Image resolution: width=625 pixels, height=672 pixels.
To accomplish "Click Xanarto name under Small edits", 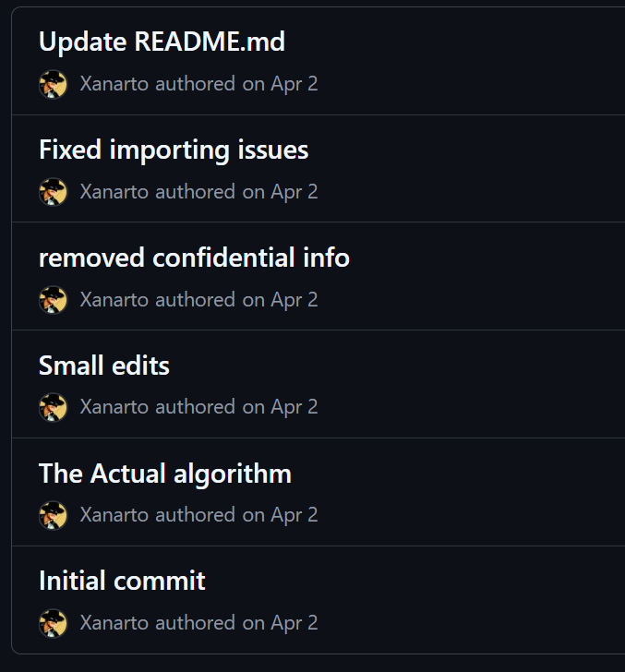I will coord(114,407).
